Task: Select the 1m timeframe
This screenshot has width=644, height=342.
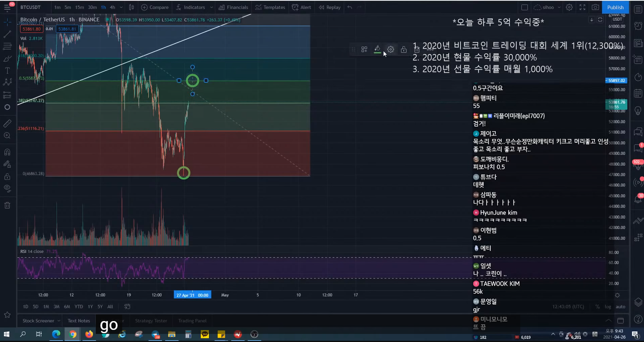Action: [58, 7]
